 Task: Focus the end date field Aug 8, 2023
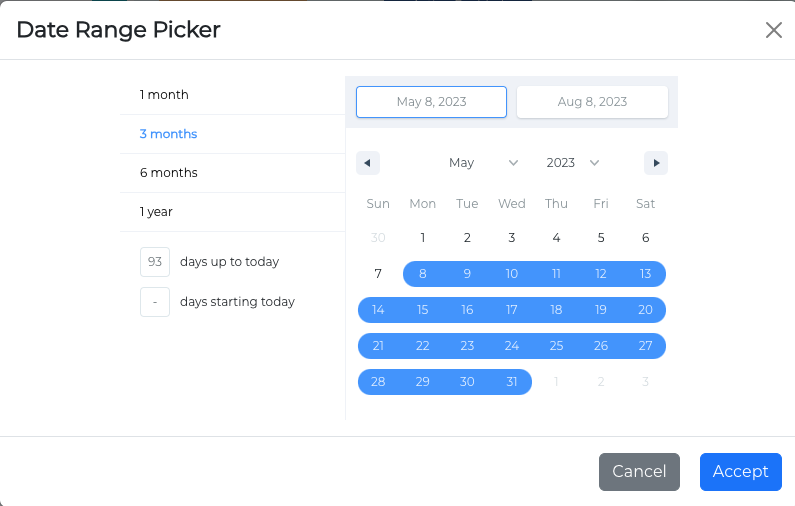pos(592,102)
